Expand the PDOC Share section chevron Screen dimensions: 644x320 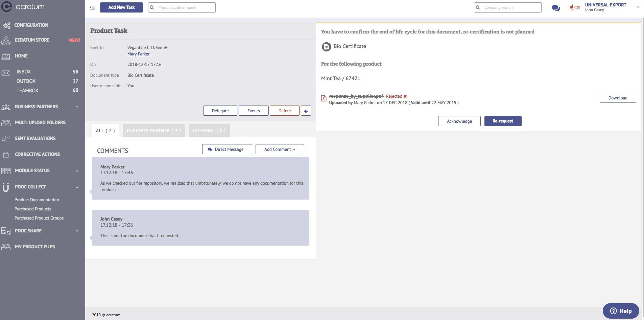(77, 231)
